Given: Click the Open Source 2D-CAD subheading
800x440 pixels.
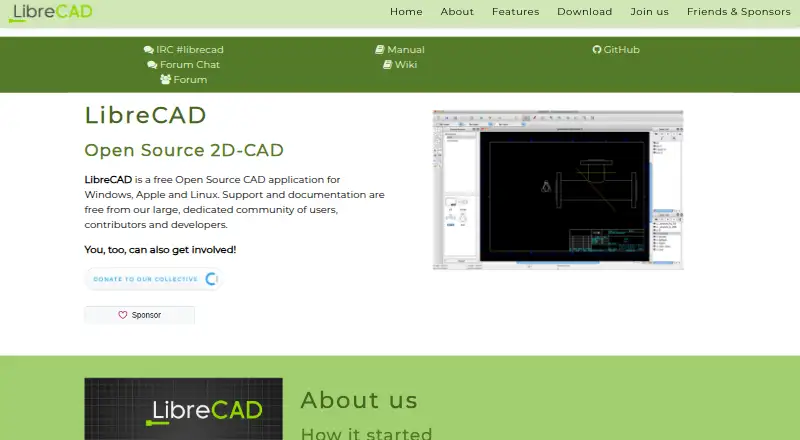Looking at the screenshot, I should (184, 150).
